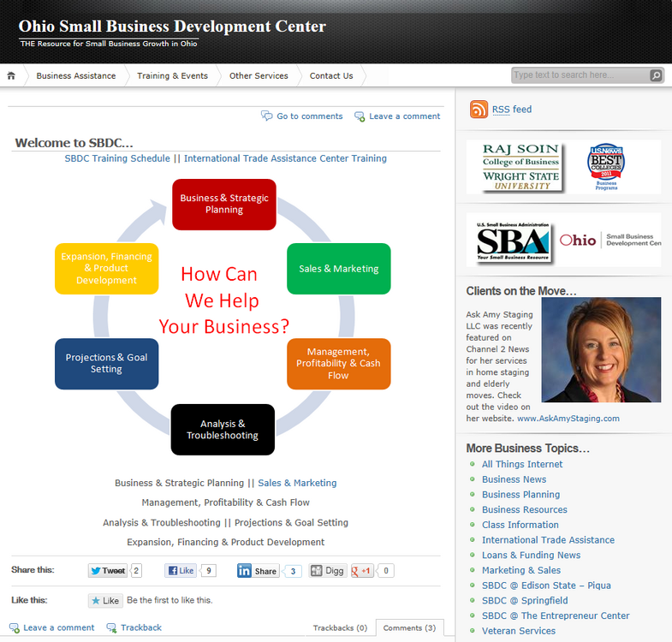Open the RSS feed link
Viewport: 672px width, 642px height.
pyautogui.click(x=512, y=110)
